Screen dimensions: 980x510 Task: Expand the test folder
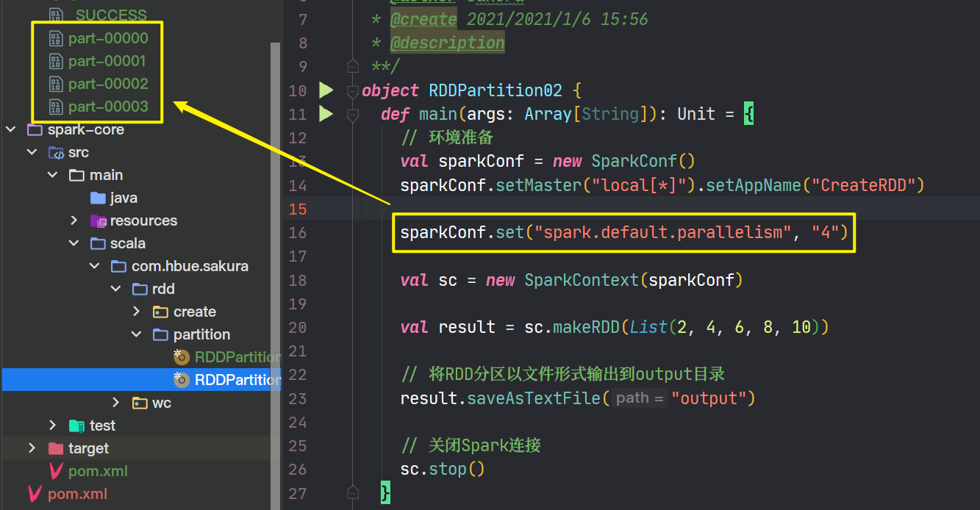[53, 426]
